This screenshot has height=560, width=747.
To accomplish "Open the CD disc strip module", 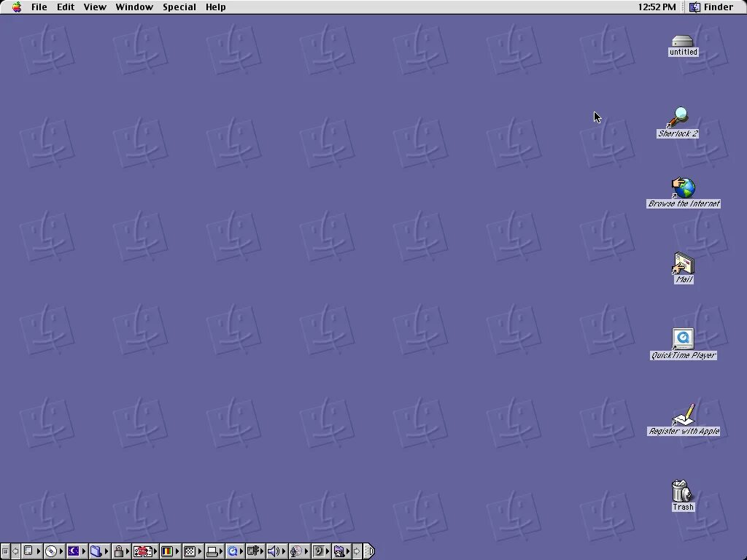I will coord(54,551).
